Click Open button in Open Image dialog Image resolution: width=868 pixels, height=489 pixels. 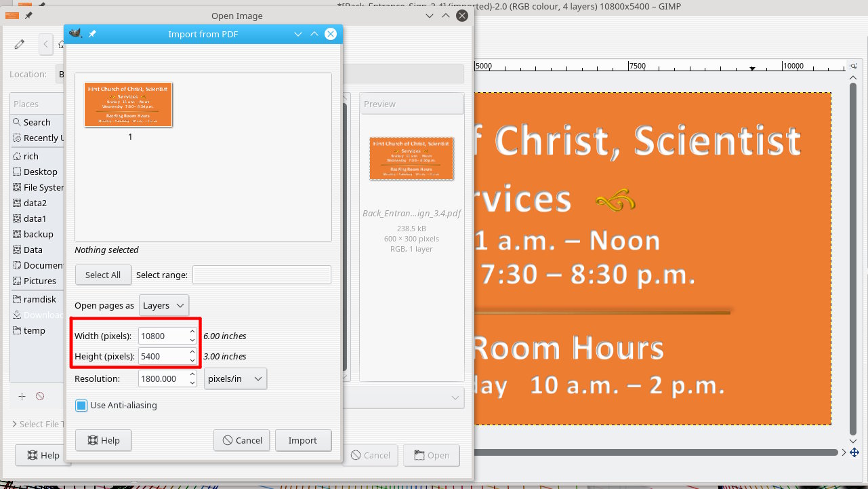click(431, 455)
